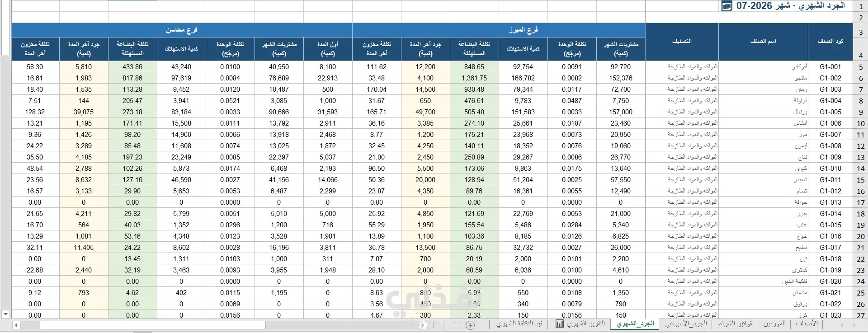Select the cell containing 1,361.75
Image resolution: width=868 pixels, height=333 pixels.
pyautogui.click(x=474, y=78)
